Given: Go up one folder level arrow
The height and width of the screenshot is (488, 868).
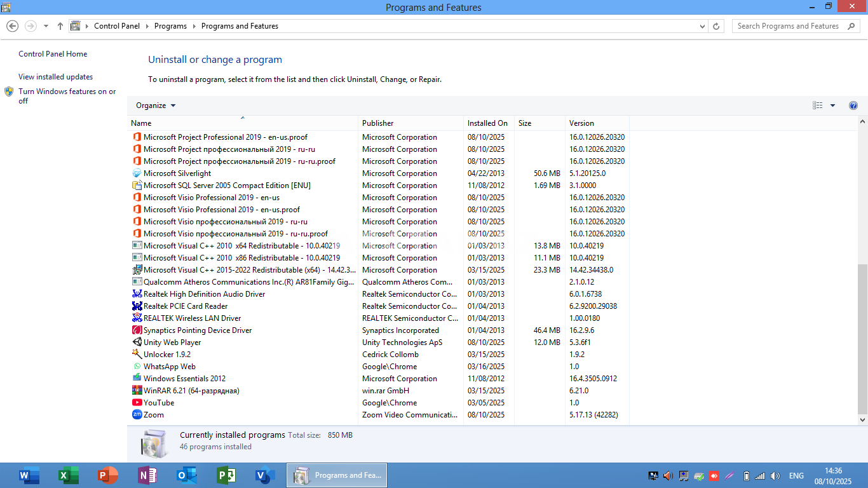Looking at the screenshot, I should tap(60, 26).
